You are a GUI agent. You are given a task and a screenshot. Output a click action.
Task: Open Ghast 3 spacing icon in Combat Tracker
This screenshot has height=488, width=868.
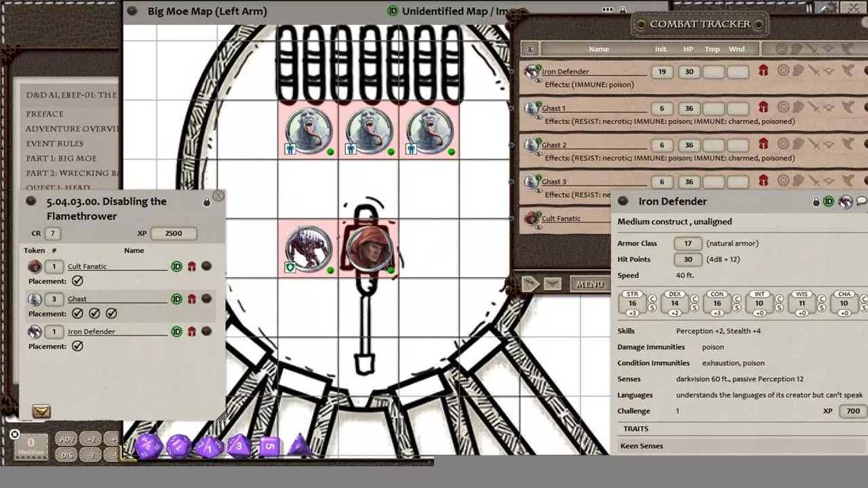click(x=829, y=180)
